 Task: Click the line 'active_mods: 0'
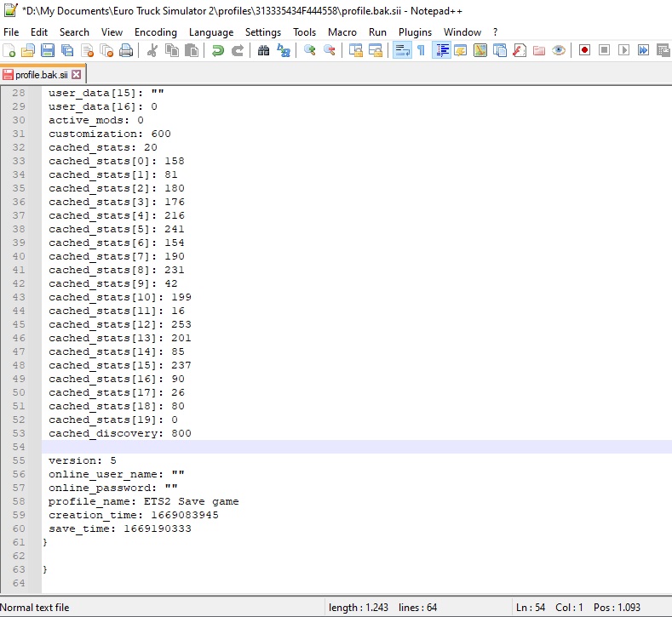[x=96, y=120]
